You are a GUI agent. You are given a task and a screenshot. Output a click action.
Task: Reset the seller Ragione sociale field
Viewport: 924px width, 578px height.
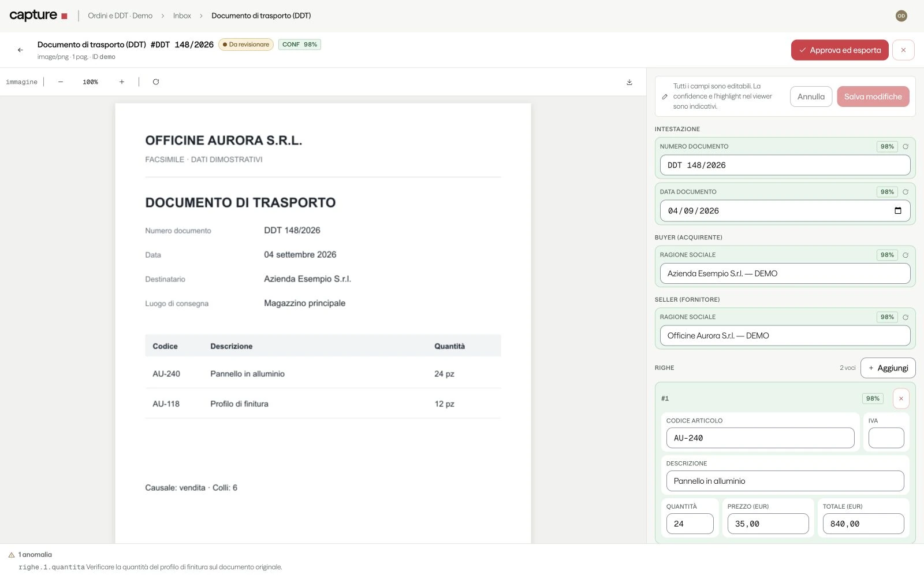(x=906, y=317)
